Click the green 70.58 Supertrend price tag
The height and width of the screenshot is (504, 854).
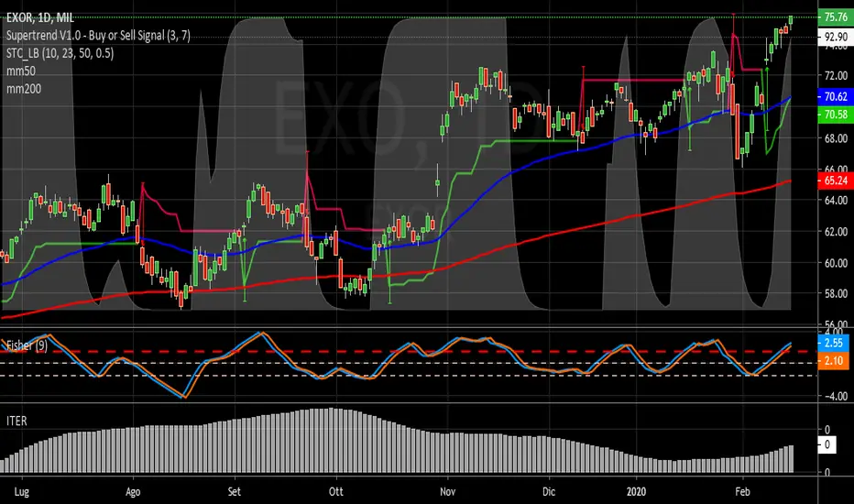836,115
